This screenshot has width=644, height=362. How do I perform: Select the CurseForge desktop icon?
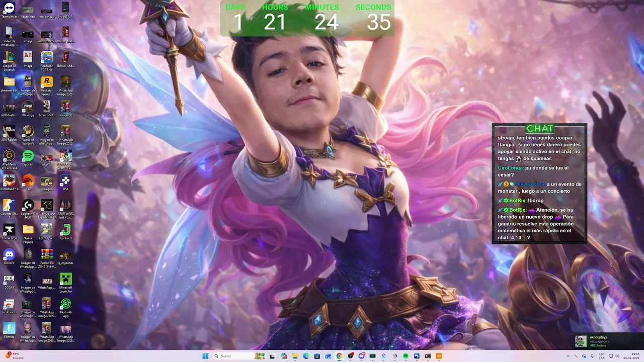point(9,231)
